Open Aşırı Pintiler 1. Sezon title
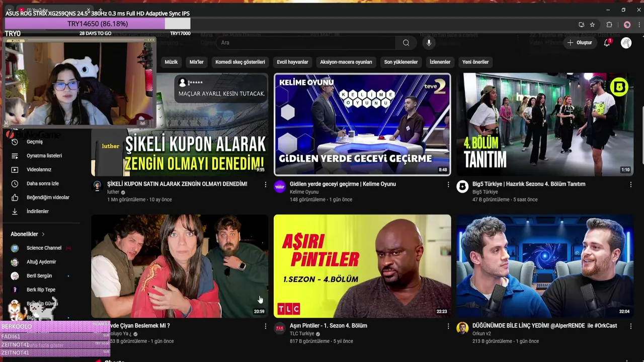 [x=329, y=326]
